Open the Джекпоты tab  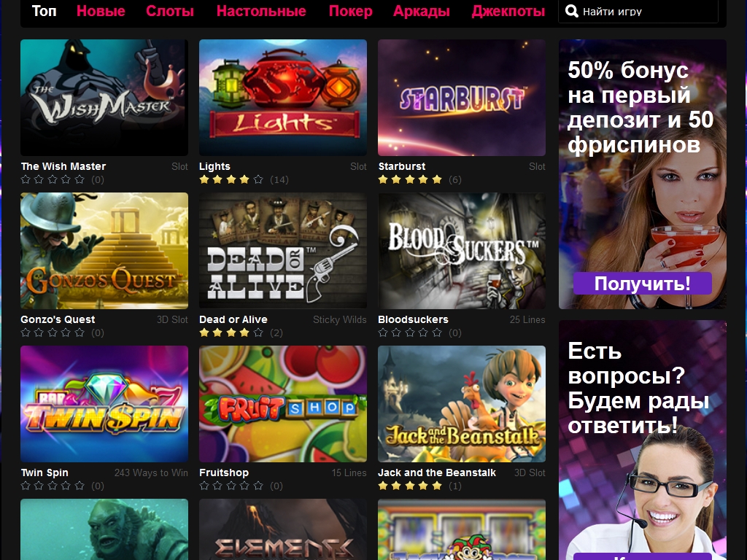(x=508, y=10)
